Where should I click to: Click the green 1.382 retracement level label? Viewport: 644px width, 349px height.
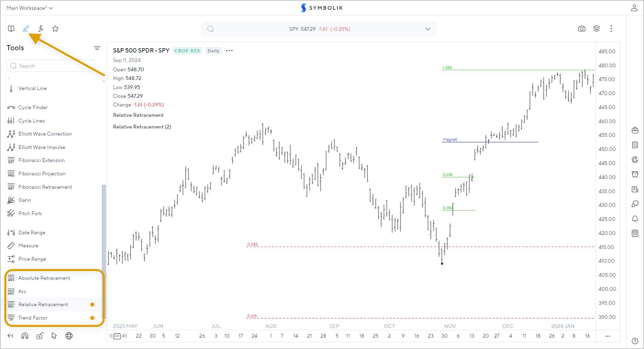pos(447,68)
